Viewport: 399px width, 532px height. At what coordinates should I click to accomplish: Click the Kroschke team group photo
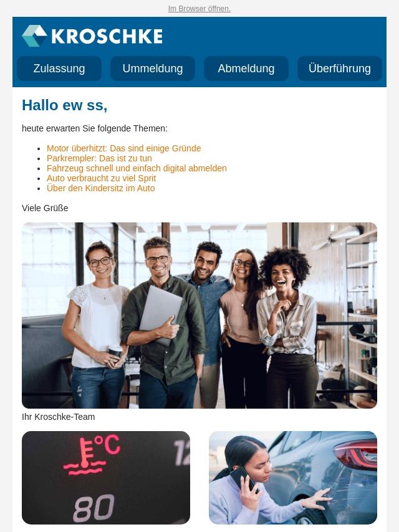pyautogui.click(x=199, y=315)
